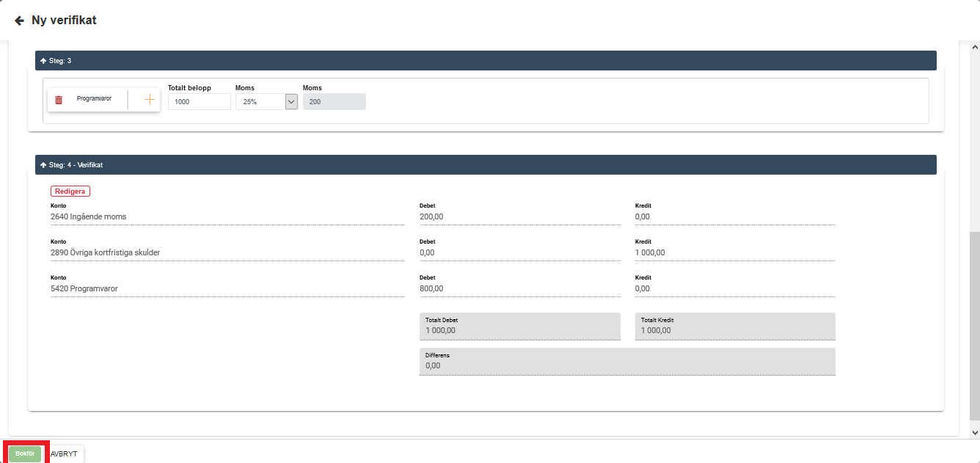Image resolution: width=980 pixels, height=463 pixels.
Task: Select the 5420 Programvaror account field
Action: [x=227, y=288]
